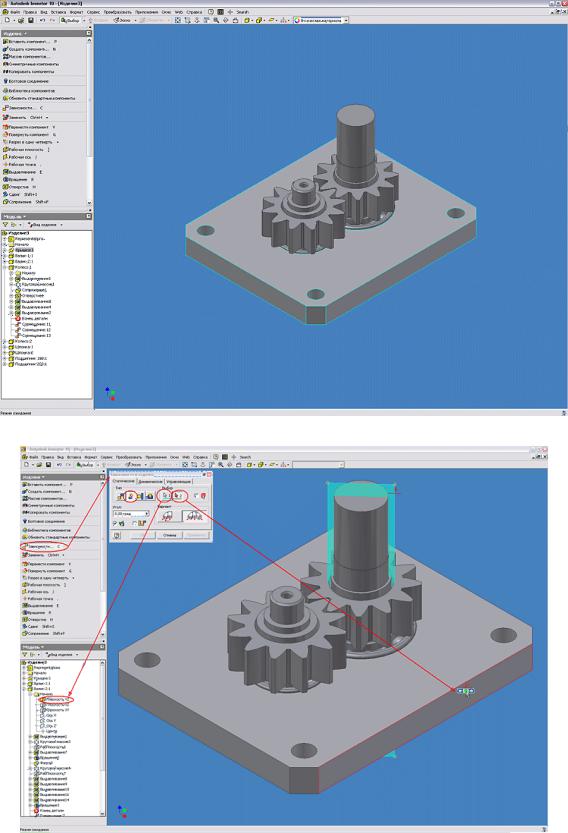Expand Шпонка:1 node in upper browser tree
The height and width of the screenshot is (833, 568).
click(5, 347)
